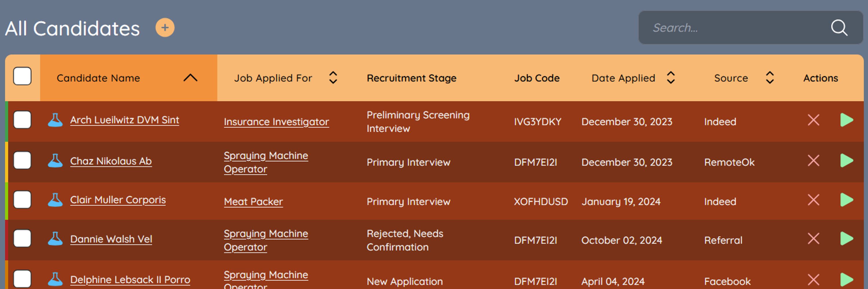Click the date April 04, 2024
The height and width of the screenshot is (289, 868).
pyautogui.click(x=613, y=281)
